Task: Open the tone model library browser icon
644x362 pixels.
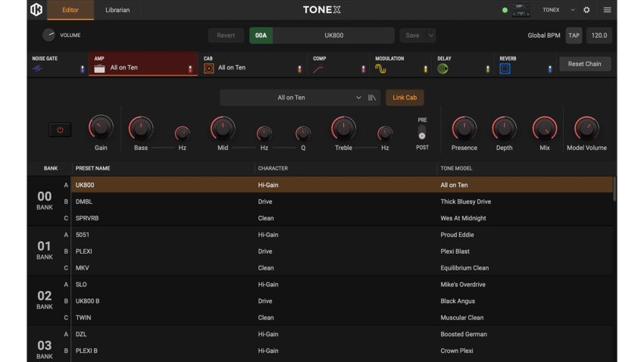Action: pos(372,98)
